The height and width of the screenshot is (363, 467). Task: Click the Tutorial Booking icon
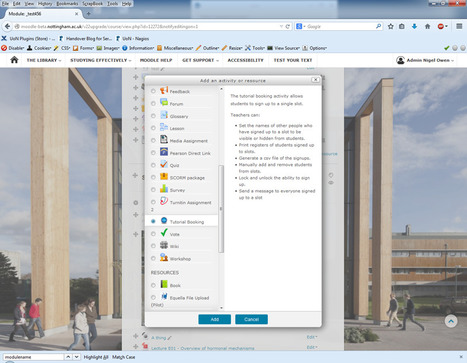164,220
